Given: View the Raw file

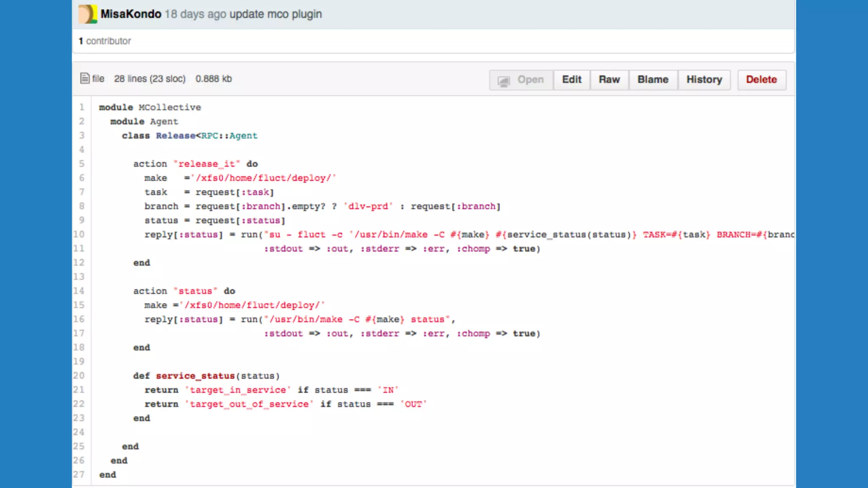Looking at the screenshot, I should coord(609,80).
